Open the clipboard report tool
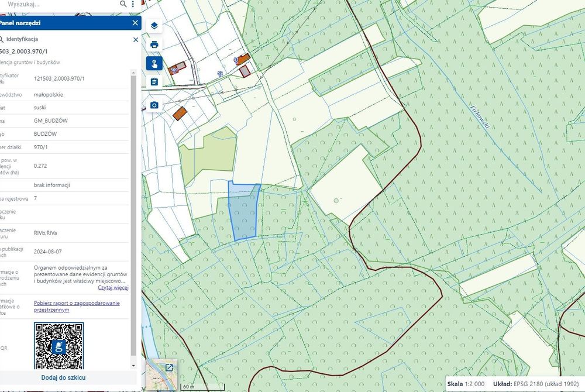Image resolution: width=585 pixels, height=392 pixels. 154,82
